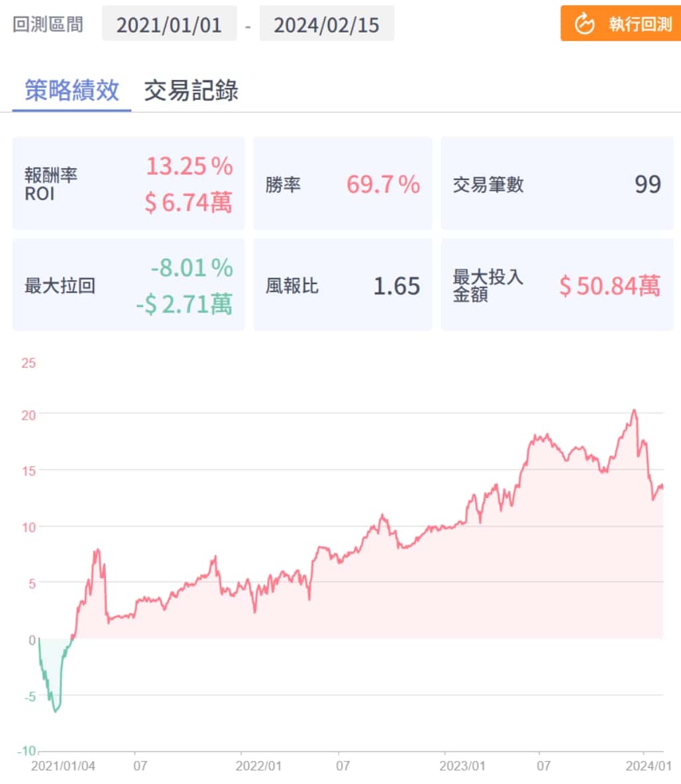Switch to the 交易記錄 tab

(191, 90)
